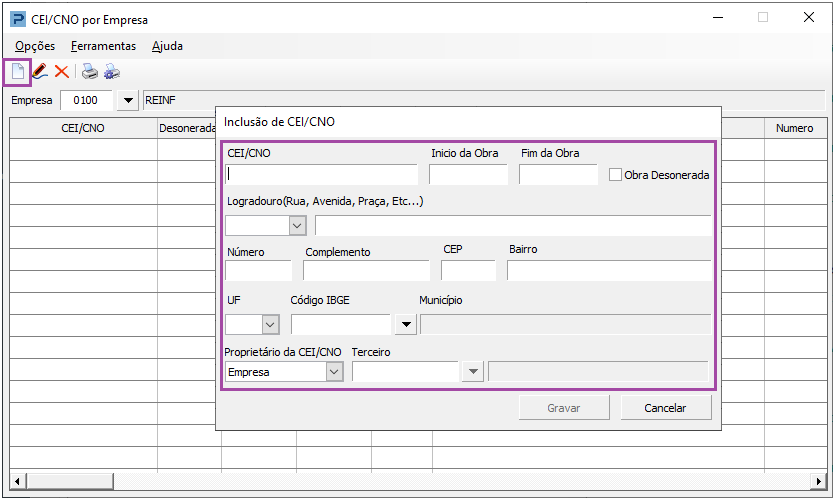The width and height of the screenshot is (836, 502).
Task: Expand Proprietário da CEI/CNO dropdown
Action: click(x=334, y=372)
